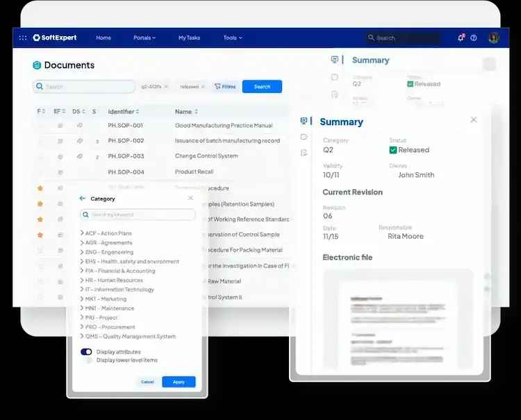Viewport: 521px width, 420px height.
Task: Click the file icon in PH.SOP-004 row
Action: pyautogui.click(x=60, y=172)
